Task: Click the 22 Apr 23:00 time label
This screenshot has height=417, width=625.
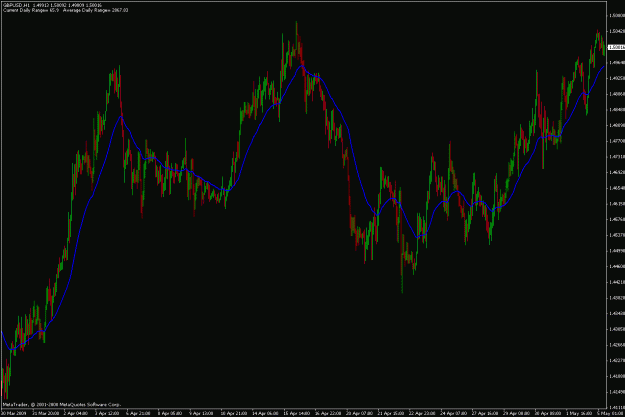Action: [422, 413]
